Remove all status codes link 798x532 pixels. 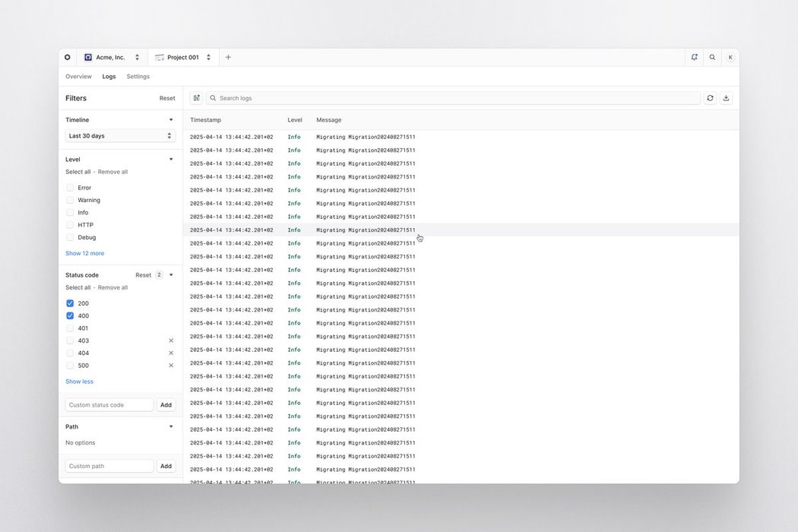(x=112, y=287)
